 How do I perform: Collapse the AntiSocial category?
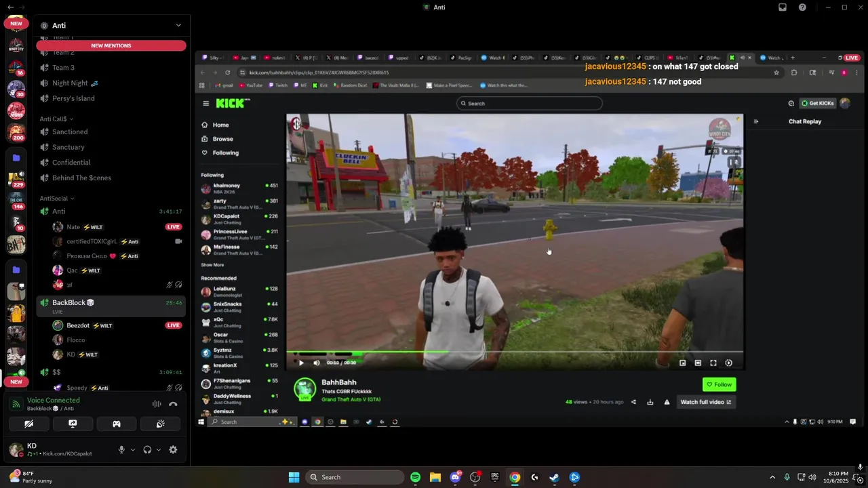(x=57, y=199)
